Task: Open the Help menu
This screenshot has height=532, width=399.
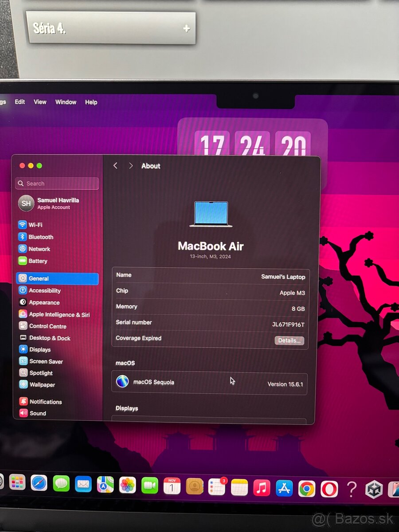Action: click(91, 102)
